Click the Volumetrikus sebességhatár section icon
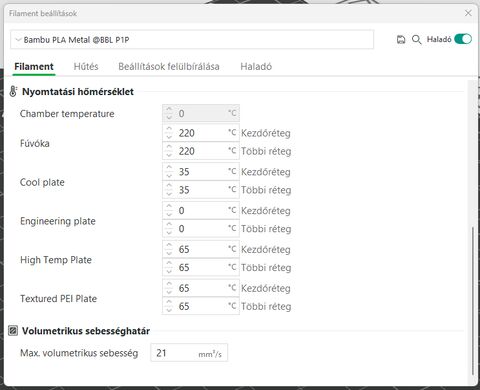480x390 pixels. point(13,331)
